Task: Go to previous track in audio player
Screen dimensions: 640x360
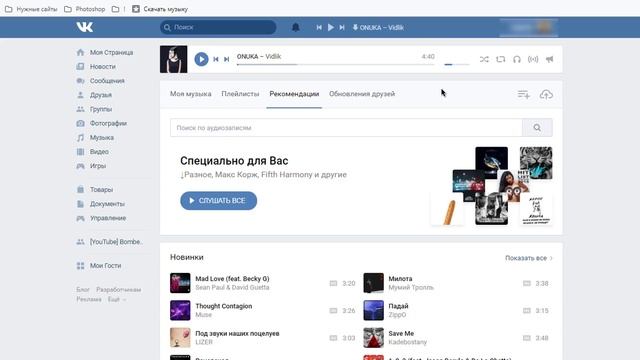Action: point(216,59)
